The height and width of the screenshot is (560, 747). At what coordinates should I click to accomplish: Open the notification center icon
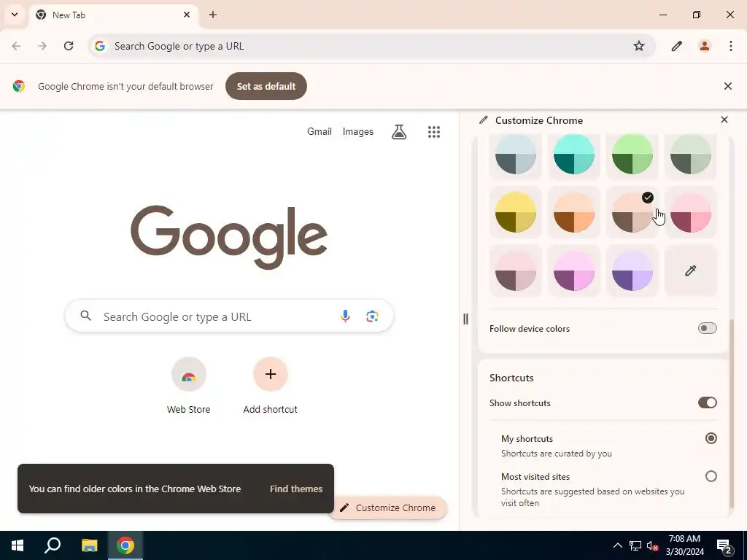pyautogui.click(x=724, y=545)
